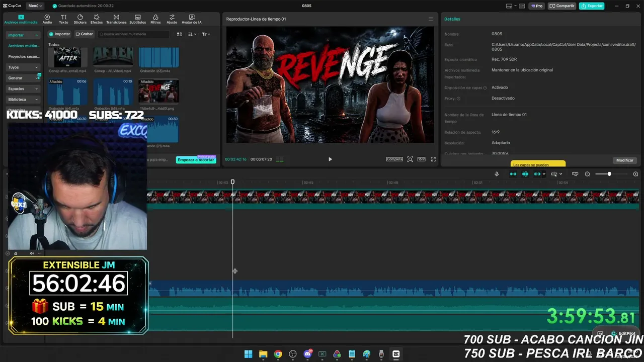Click the Modificar button
644x362 pixels.
625,160
